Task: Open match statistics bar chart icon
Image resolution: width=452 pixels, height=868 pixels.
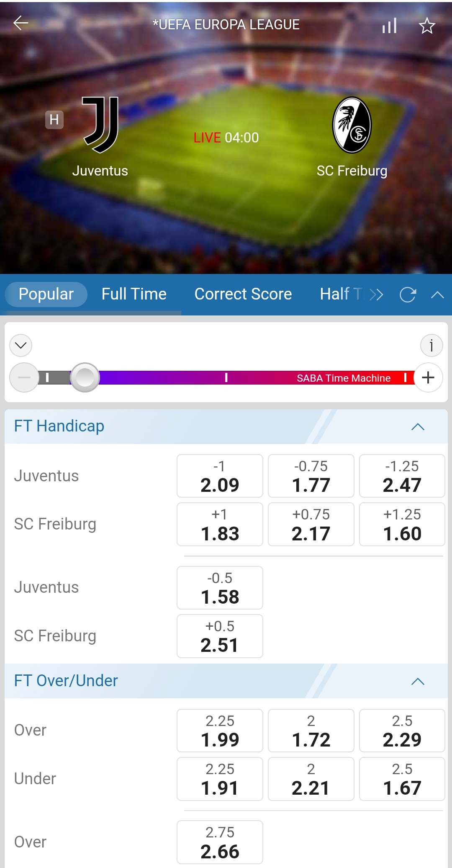Action: click(x=389, y=26)
